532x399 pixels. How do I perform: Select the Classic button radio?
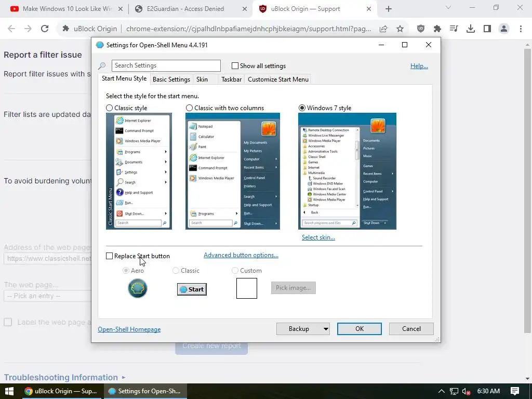tap(176, 270)
